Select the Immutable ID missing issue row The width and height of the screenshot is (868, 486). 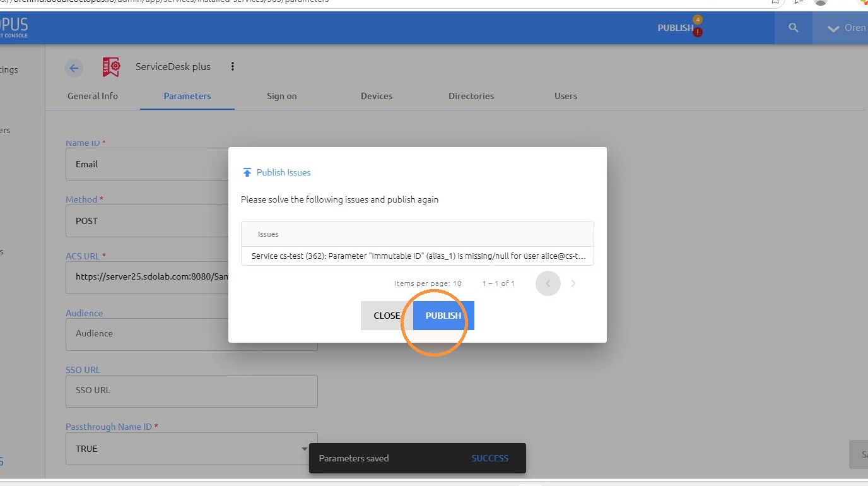click(x=418, y=256)
